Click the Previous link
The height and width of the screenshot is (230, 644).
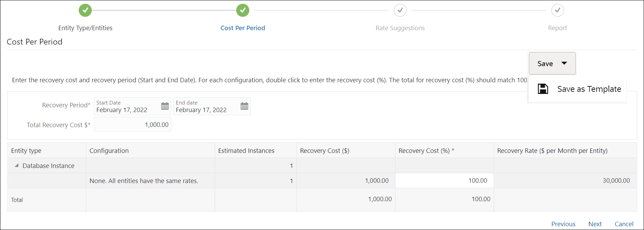click(x=563, y=224)
